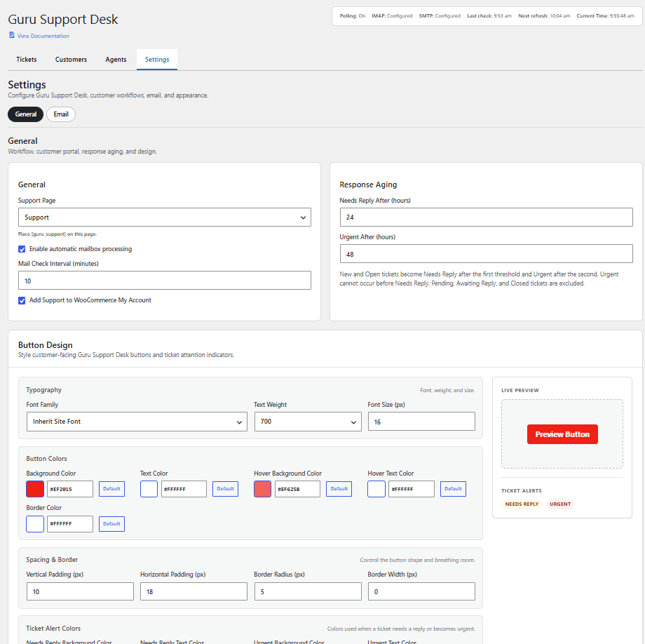Click the SMTP: Configured status
The height and width of the screenshot is (644, 645).
click(440, 16)
